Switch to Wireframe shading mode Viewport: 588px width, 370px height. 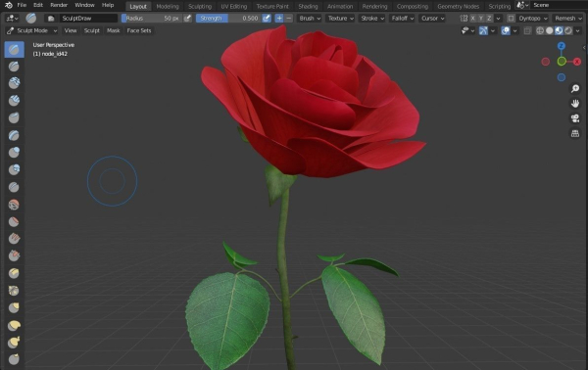tap(540, 30)
